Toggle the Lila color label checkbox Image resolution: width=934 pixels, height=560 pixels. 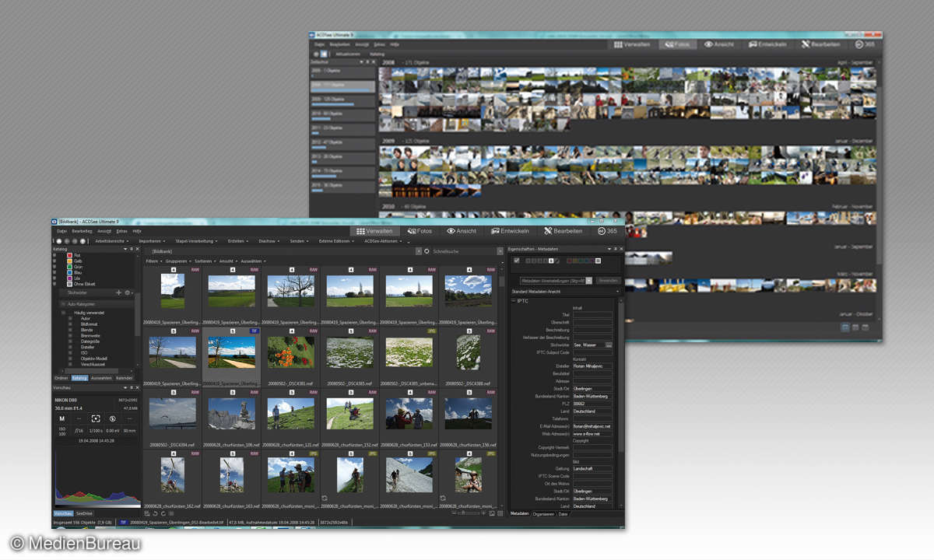54,278
